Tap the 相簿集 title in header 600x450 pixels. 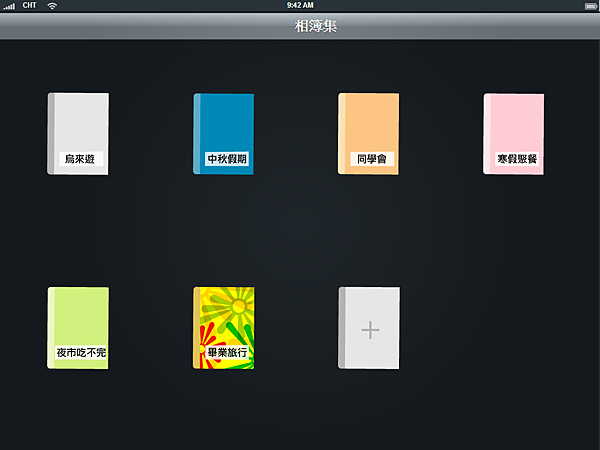[316, 26]
